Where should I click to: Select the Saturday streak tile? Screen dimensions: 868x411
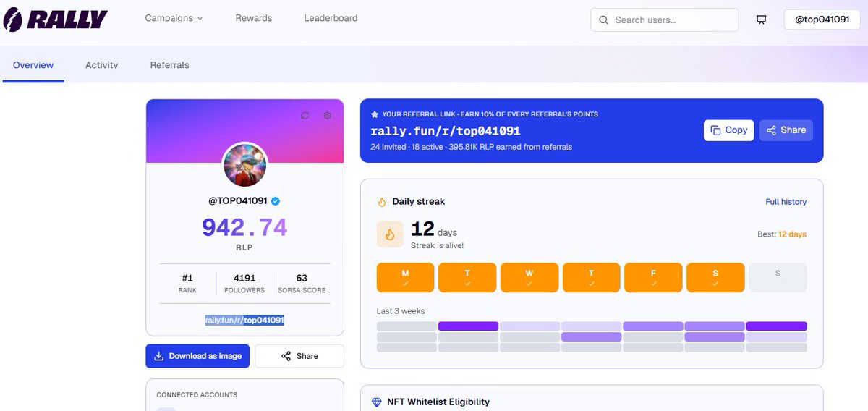715,277
